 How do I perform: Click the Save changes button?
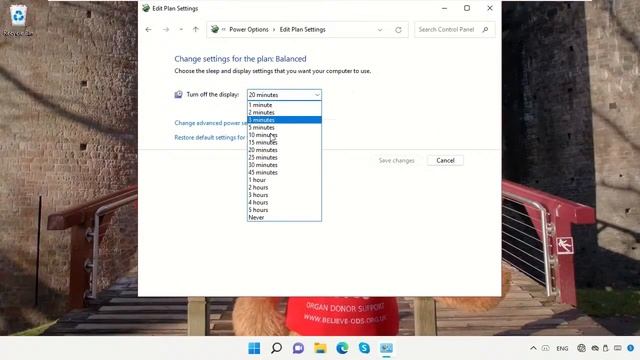coord(396,160)
